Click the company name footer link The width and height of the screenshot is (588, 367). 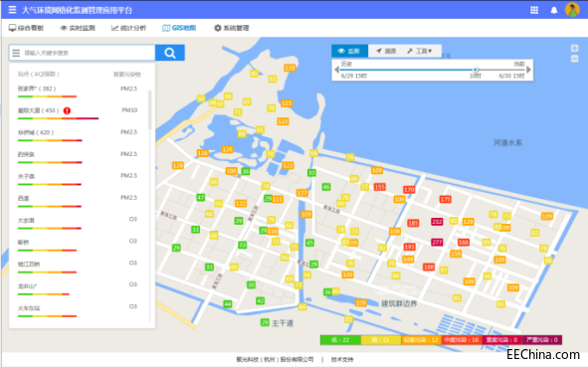click(x=275, y=359)
